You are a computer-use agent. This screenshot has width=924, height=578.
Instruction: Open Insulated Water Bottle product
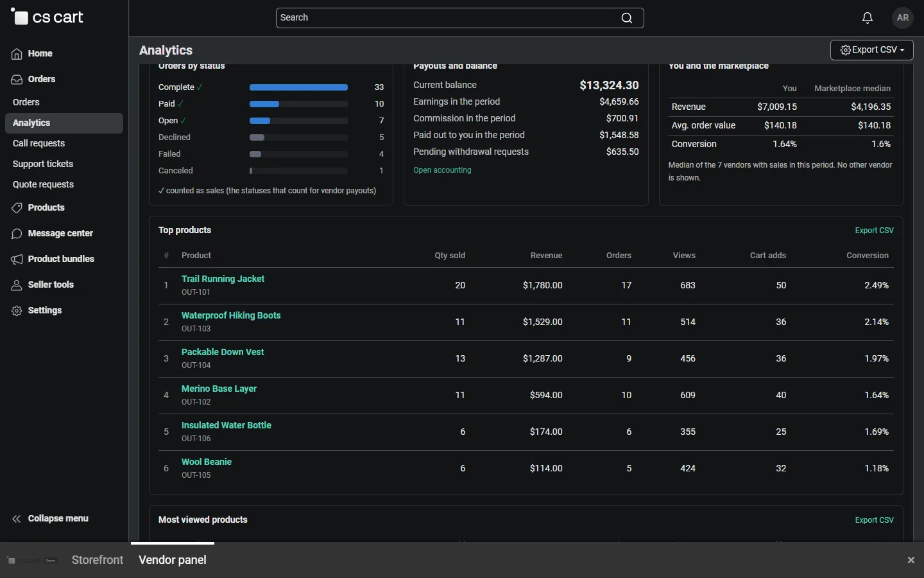(x=227, y=426)
